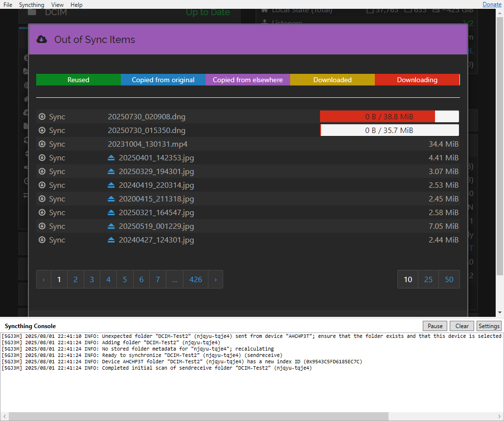This screenshot has width=504, height=421.
Task: Click the sync icon for 20250730_020908.dng
Action: point(42,116)
